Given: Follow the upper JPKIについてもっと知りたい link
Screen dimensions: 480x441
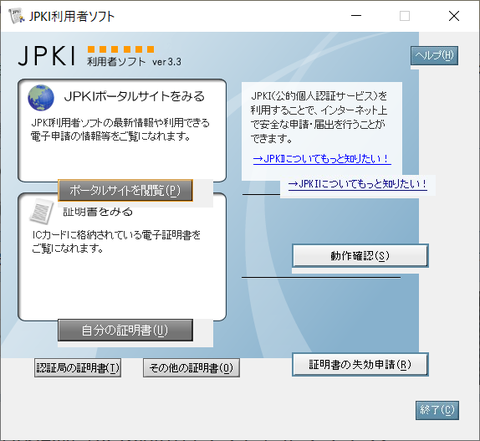Looking at the screenshot, I should pos(322,158).
